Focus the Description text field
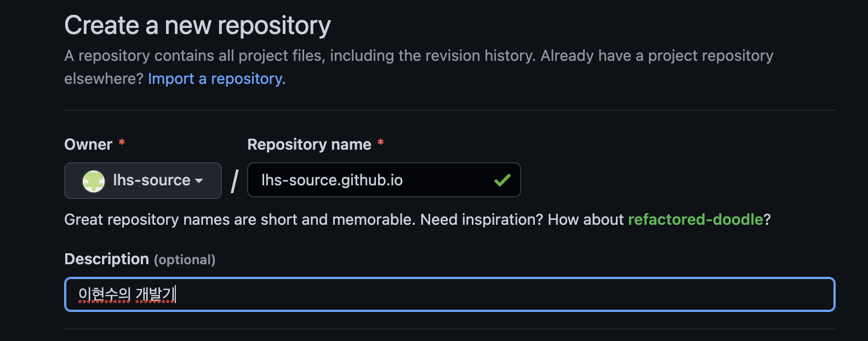The height and width of the screenshot is (341, 868). pyautogui.click(x=449, y=294)
